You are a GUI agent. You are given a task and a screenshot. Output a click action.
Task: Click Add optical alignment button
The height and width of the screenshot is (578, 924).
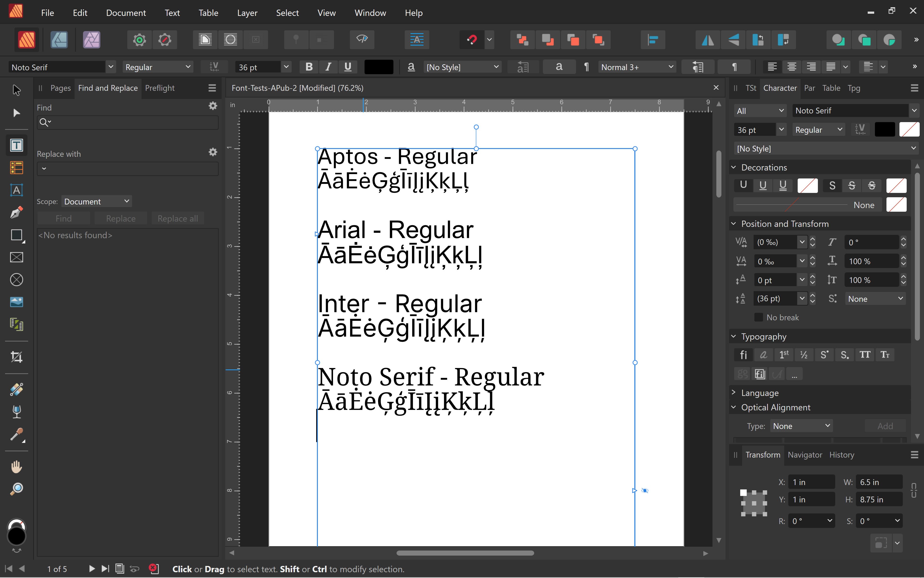point(885,426)
